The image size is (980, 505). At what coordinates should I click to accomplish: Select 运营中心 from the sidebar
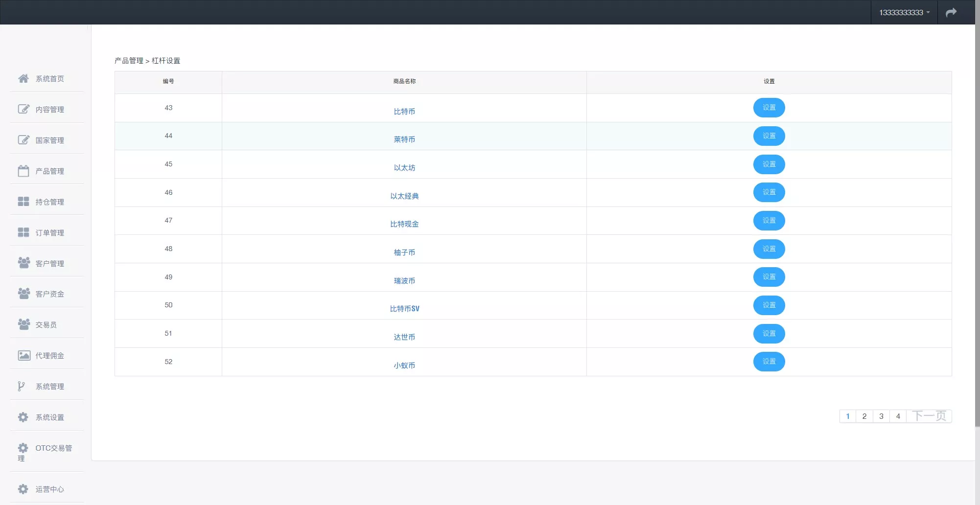click(49, 489)
